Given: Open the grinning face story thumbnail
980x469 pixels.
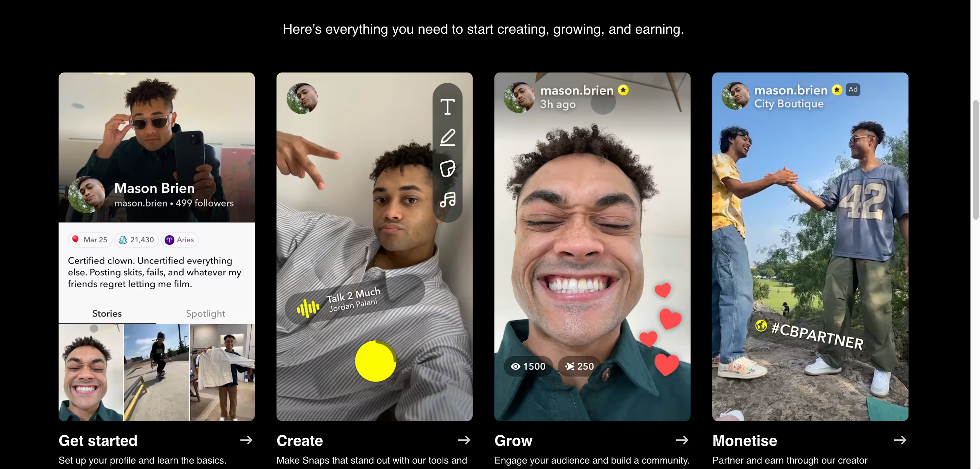Looking at the screenshot, I should click(91, 372).
